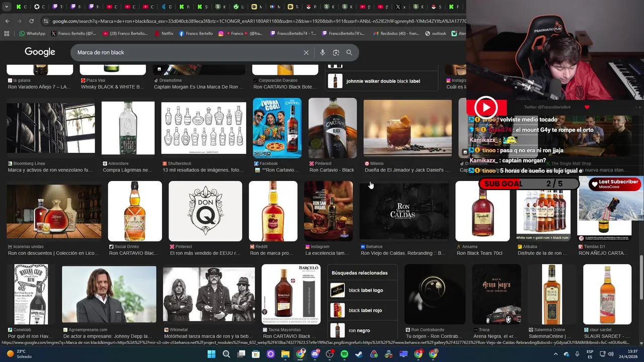Select related search 'ron negro'

click(x=362, y=330)
